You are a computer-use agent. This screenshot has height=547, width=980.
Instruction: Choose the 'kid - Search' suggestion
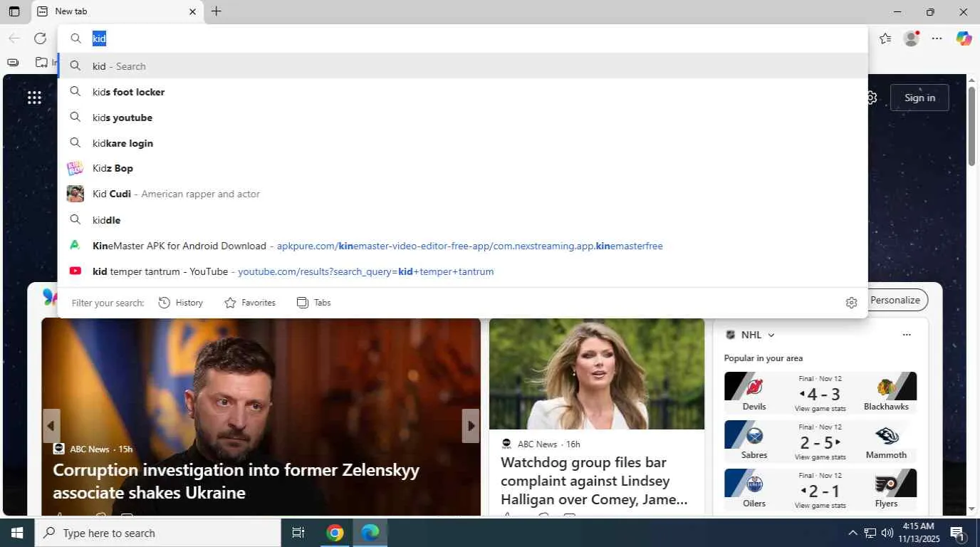[463, 66]
